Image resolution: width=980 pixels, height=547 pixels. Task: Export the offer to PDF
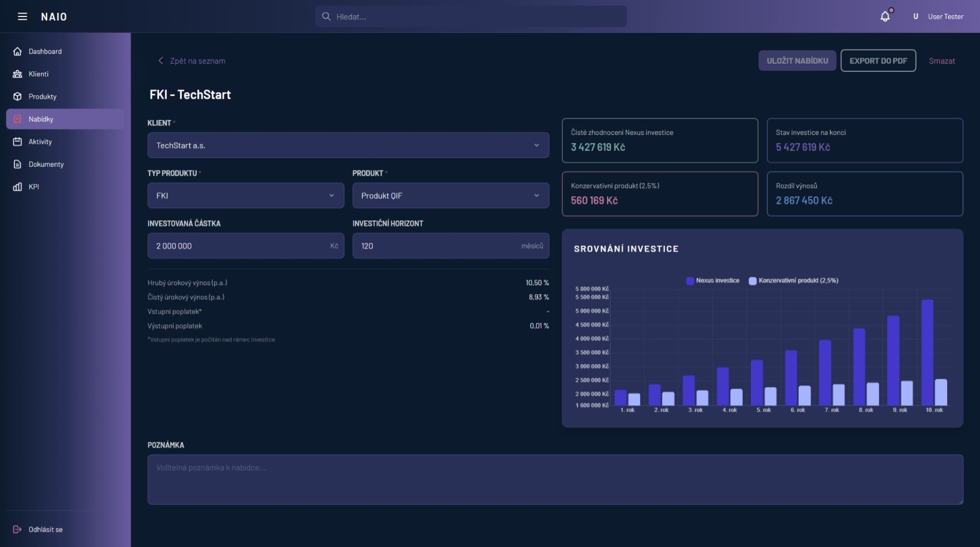[878, 60]
